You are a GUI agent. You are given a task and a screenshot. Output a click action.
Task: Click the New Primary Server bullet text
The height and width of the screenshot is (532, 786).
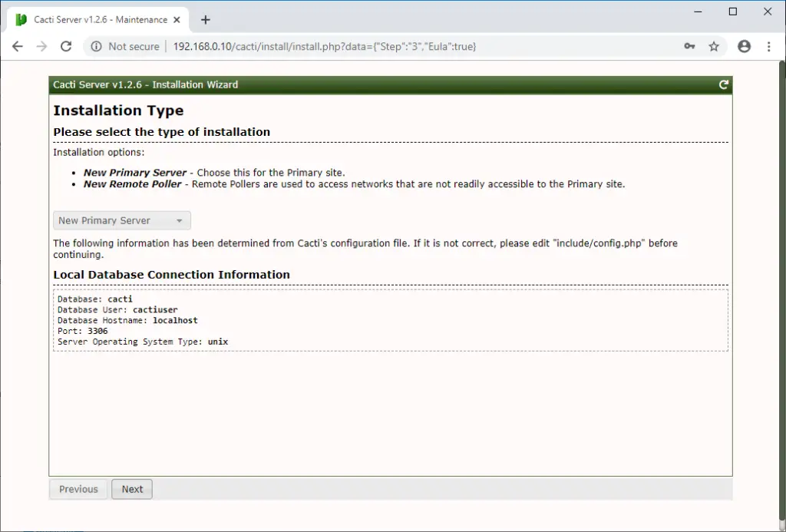point(135,173)
